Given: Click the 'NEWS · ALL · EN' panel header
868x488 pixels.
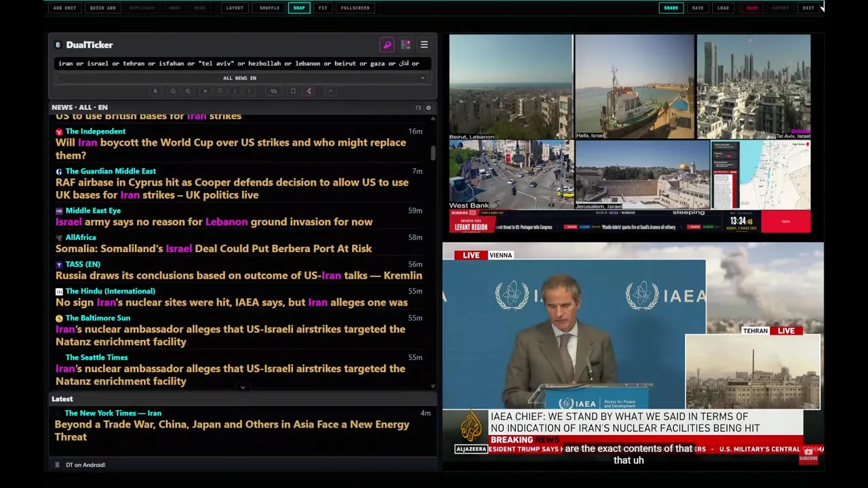Looking at the screenshot, I should 79,108.
